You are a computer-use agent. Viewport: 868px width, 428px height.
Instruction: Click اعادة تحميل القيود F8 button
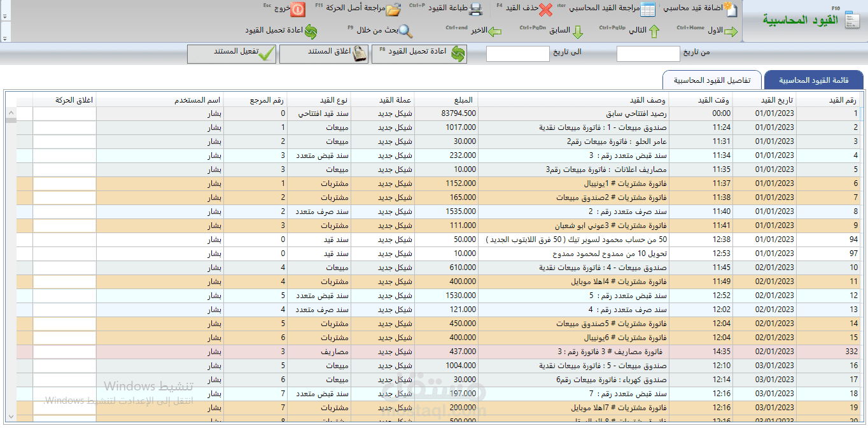[x=419, y=54]
